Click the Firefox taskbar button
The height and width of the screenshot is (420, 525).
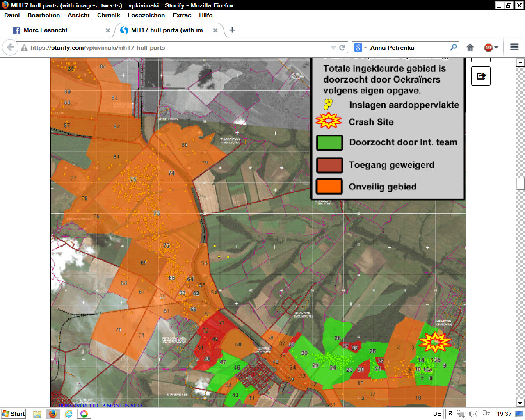52,414
